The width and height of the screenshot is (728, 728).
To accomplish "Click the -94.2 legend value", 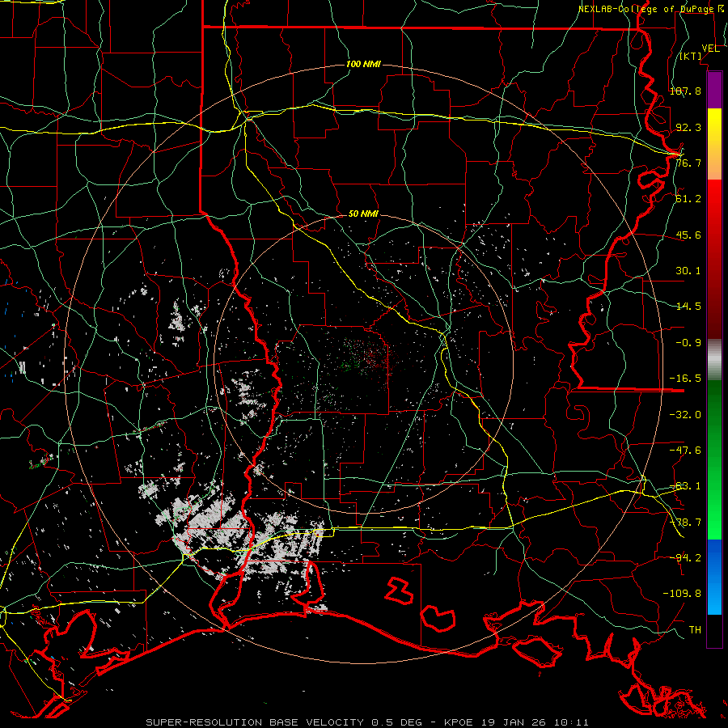I will tap(685, 558).
